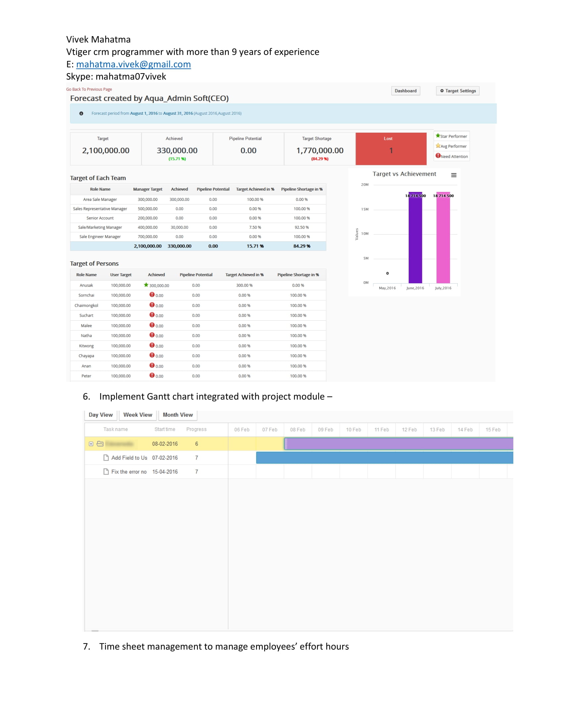Switch to Week View tab
Viewport: 563px width, 728px height.
[x=137, y=415]
